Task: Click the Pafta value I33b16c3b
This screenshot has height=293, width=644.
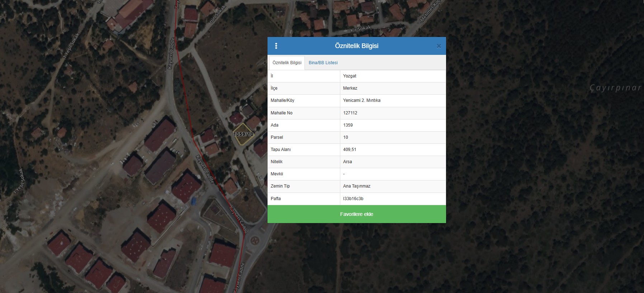Action: click(353, 199)
